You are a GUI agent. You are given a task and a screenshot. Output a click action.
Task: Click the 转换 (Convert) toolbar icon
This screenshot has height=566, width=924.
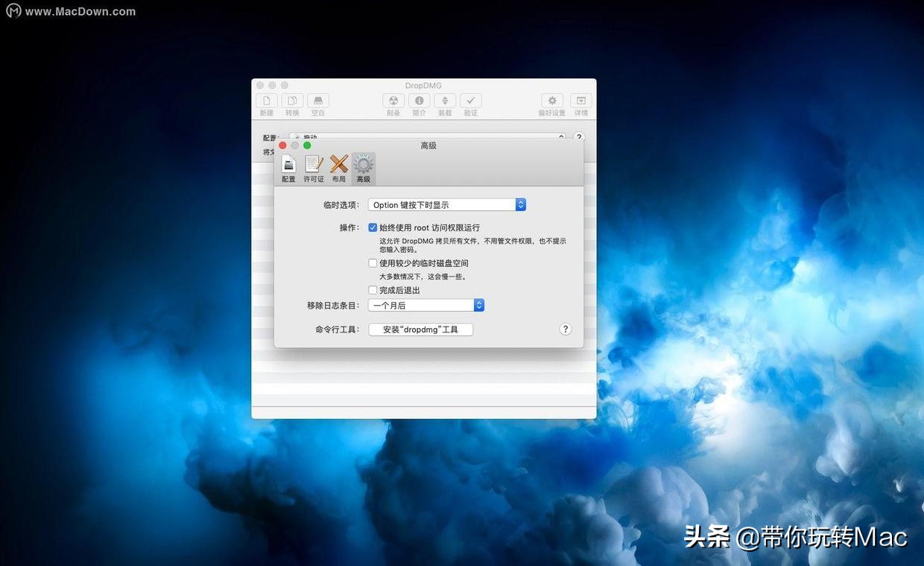[x=291, y=102]
